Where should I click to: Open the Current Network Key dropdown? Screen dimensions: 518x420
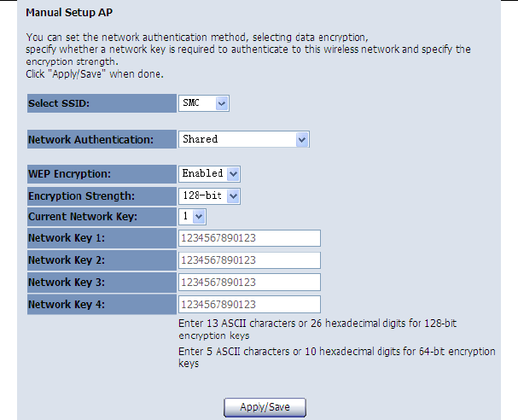192,217
